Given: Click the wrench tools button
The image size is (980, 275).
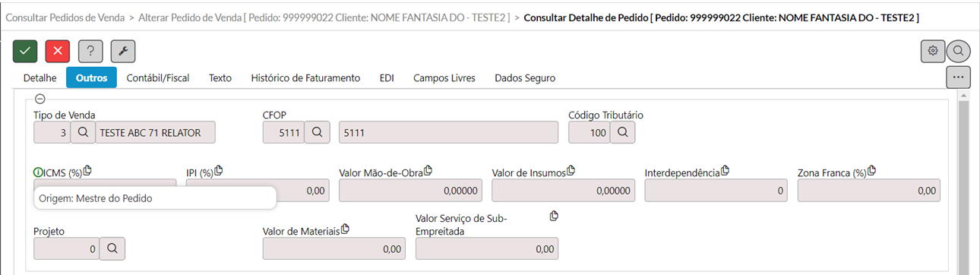Looking at the screenshot, I should pos(123,51).
